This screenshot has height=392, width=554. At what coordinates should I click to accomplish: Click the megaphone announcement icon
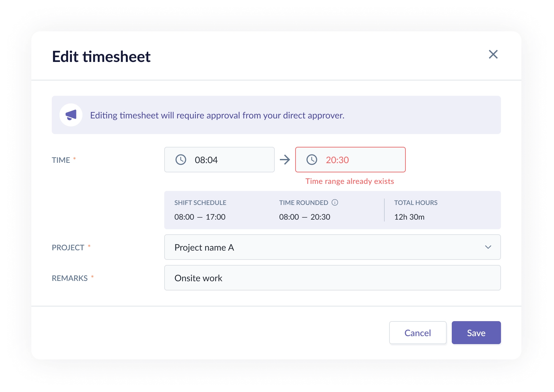(71, 115)
